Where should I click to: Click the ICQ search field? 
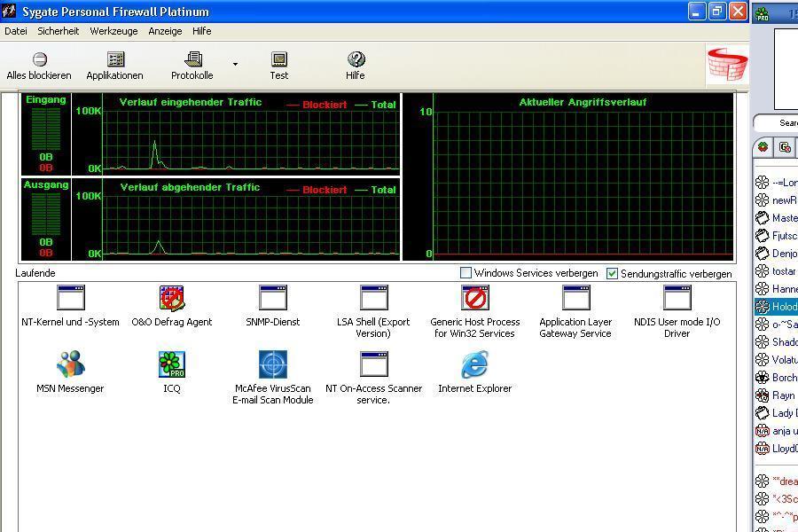tap(776, 122)
